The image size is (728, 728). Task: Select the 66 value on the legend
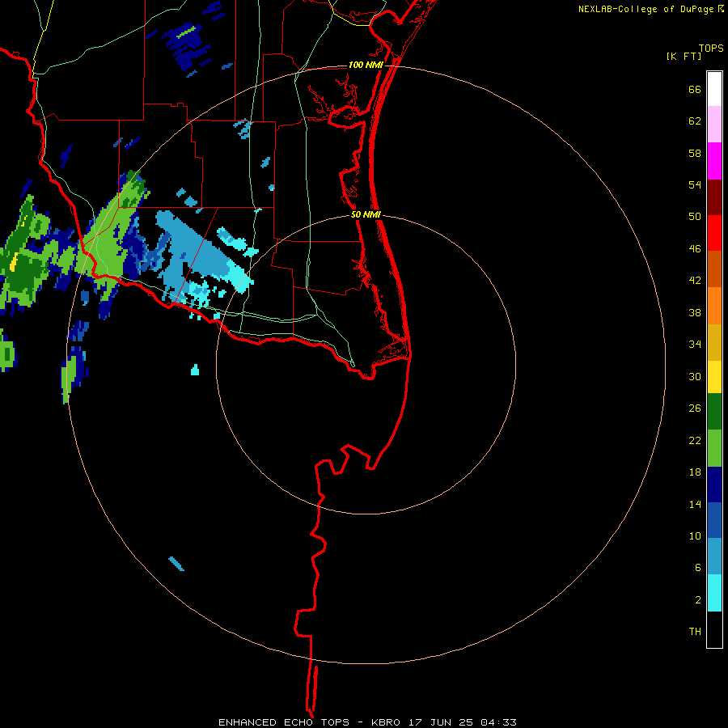tap(695, 89)
